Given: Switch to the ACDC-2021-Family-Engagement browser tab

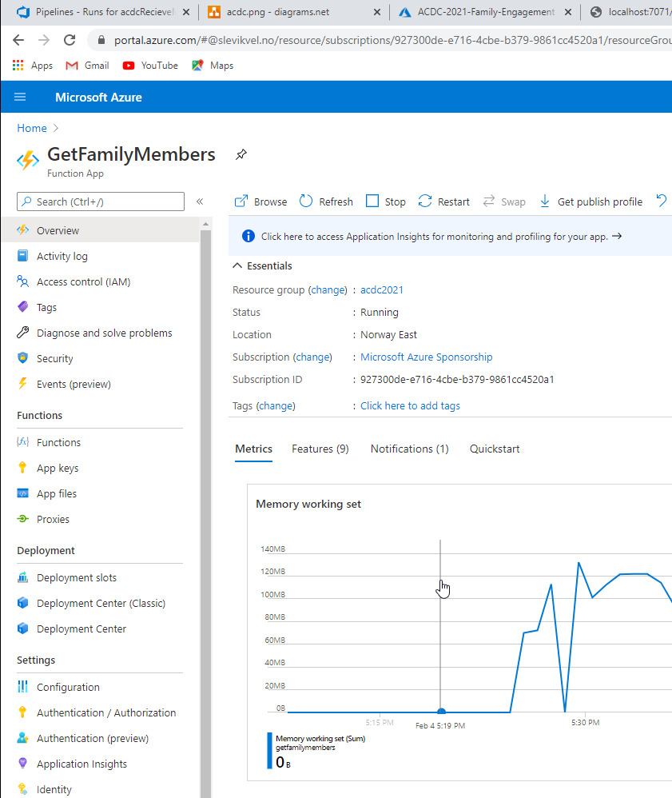Looking at the screenshot, I should click(485, 12).
